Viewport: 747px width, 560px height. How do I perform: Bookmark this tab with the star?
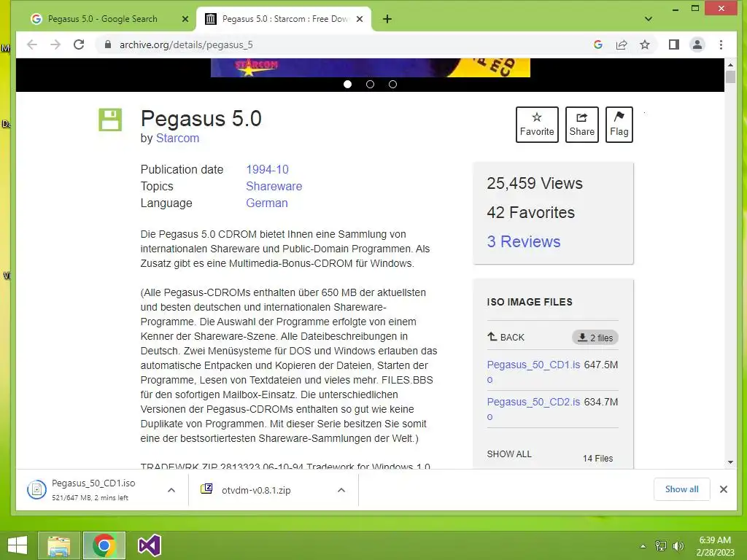[645, 44]
